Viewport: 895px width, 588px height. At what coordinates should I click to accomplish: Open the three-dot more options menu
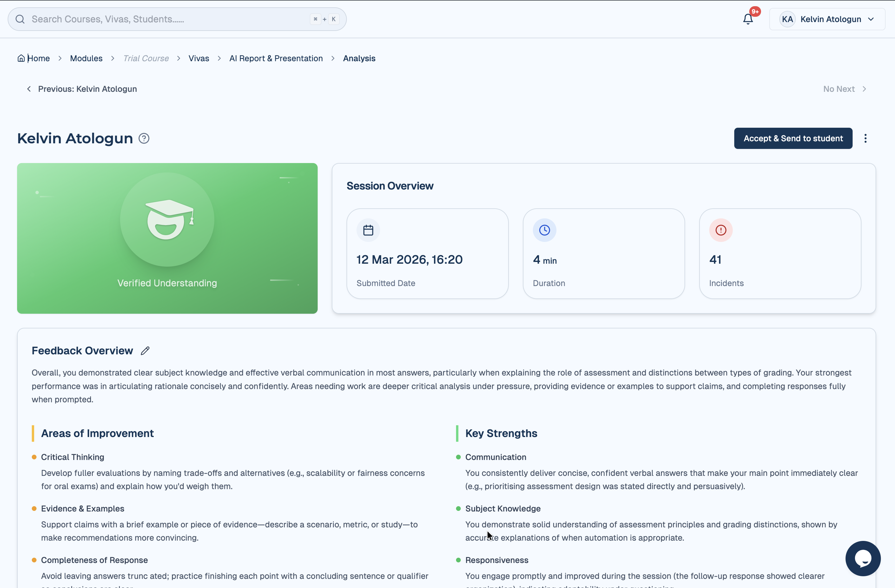pyautogui.click(x=866, y=138)
